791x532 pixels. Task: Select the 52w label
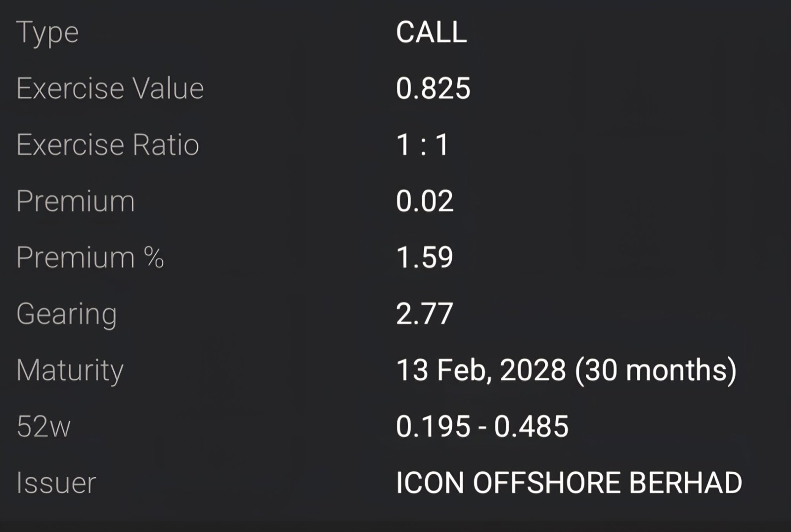[x=44, y=427]
